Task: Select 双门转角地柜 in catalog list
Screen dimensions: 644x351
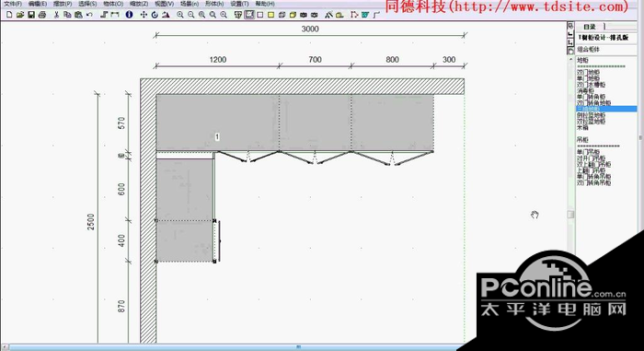Action: click(594, 103)
